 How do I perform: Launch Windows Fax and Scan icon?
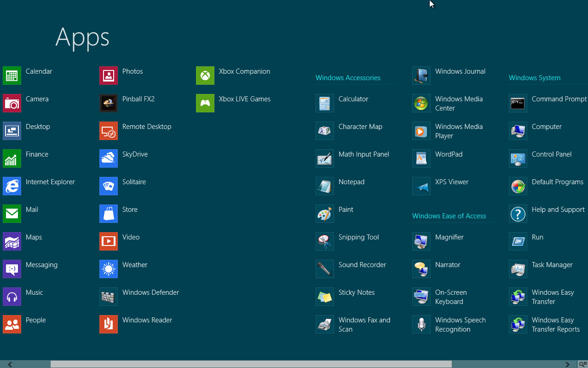point(325,324)
